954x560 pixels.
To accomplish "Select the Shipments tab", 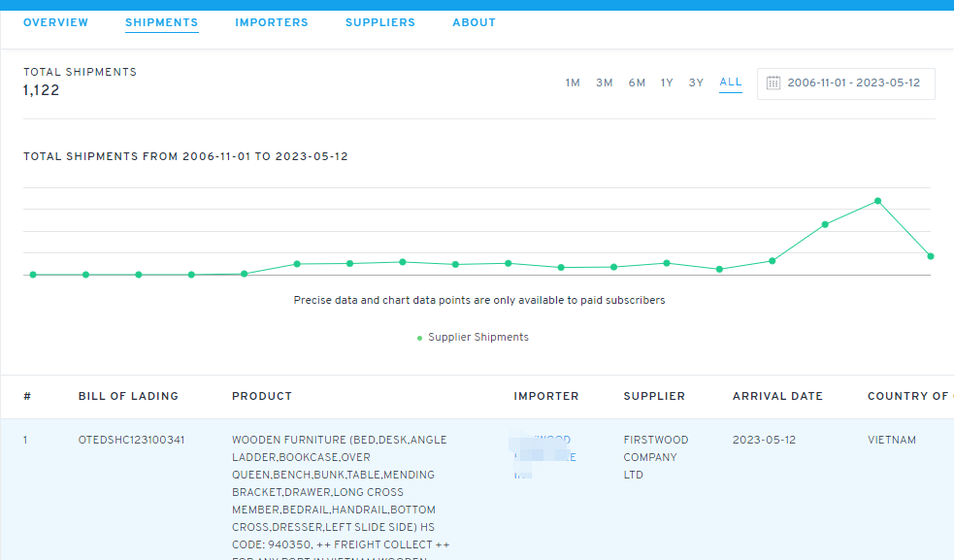I will coord(162,22).
